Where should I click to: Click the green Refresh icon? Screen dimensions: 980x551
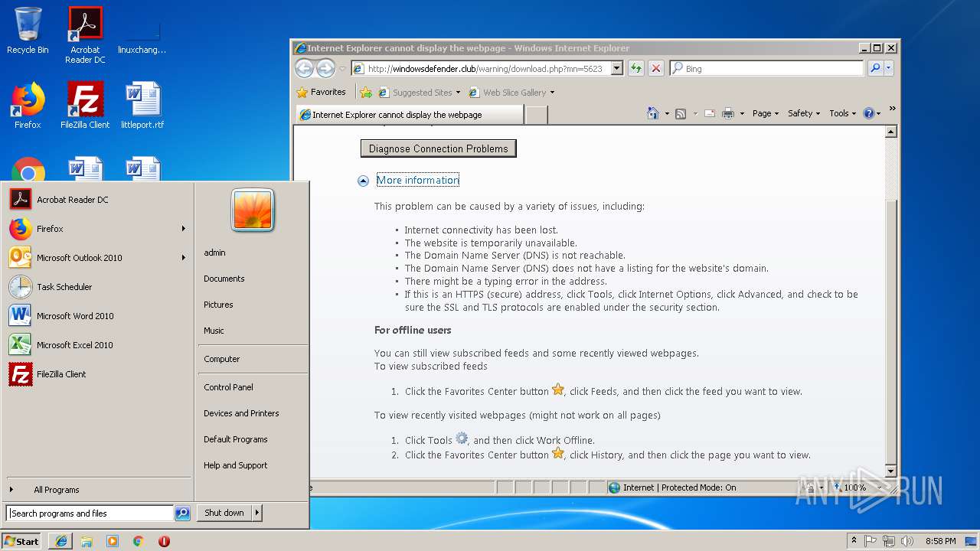(x=635, y=69)
